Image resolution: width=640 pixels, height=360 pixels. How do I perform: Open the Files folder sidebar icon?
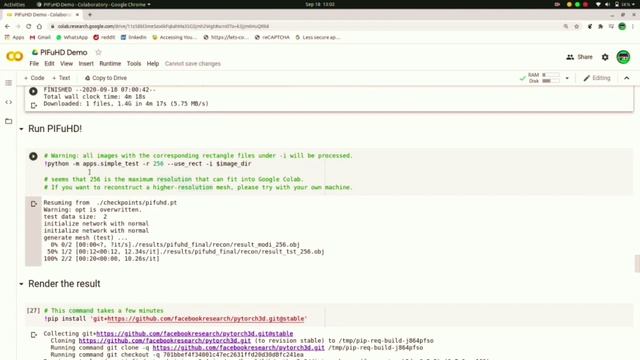tap(9, 121)
